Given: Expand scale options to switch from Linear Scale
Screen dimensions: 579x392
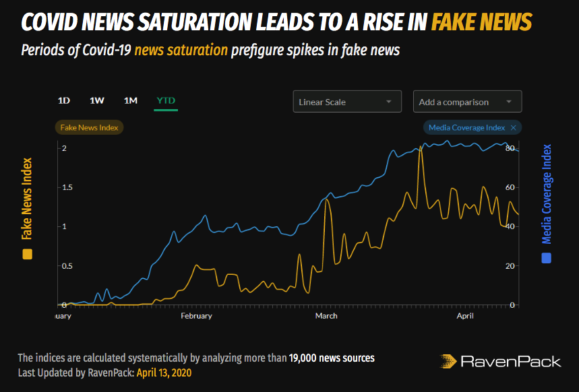Looking at the screenshot, I should point(347,101).
